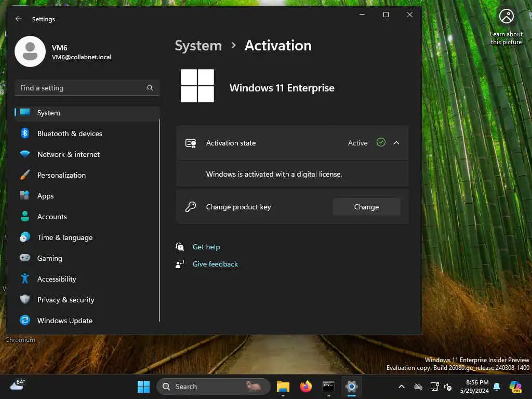Open Privacy & security settings
This screenshot has width=532, height=399.
point(87,300)
